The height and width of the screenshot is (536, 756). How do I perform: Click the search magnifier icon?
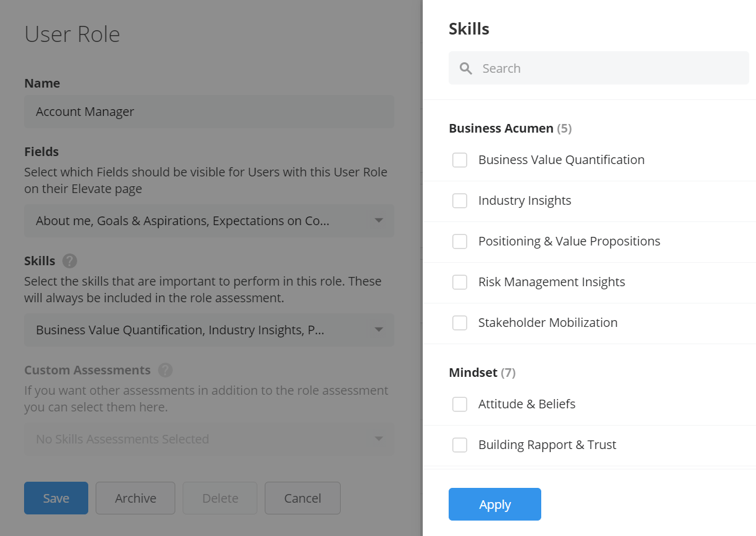coord(466,68)
